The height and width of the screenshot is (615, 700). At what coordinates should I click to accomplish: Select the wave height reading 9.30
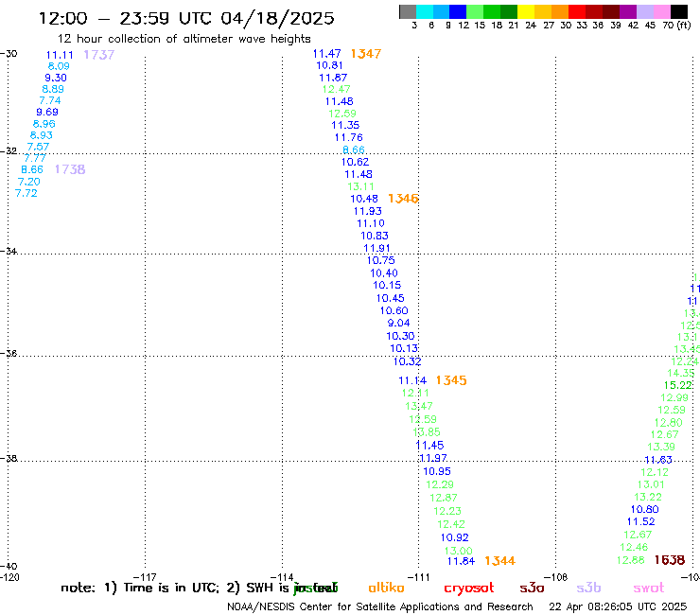(x=56, y=78)
